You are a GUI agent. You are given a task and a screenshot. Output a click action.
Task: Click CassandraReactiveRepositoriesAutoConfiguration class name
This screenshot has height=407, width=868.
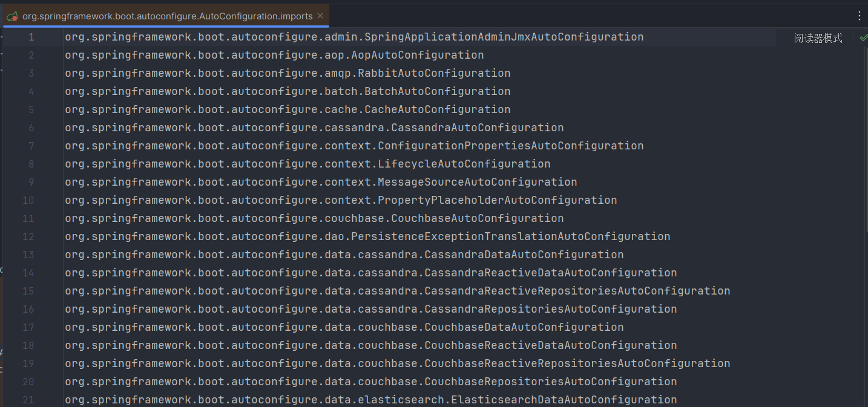[577, 291]
